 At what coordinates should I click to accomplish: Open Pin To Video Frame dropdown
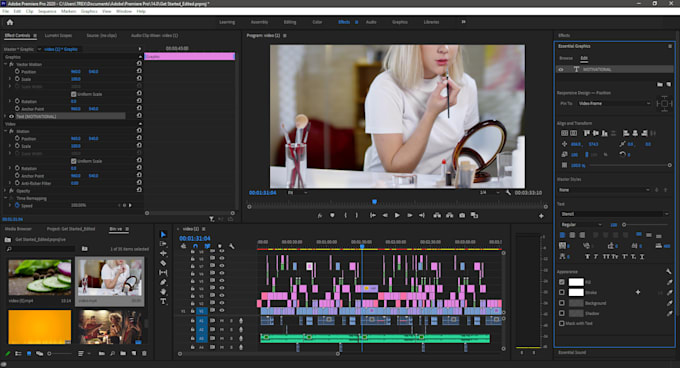point(615,104)
